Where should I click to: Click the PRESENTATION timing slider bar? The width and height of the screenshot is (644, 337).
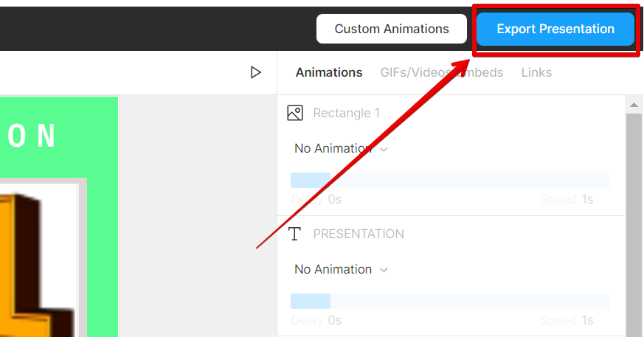pos(450,301)
